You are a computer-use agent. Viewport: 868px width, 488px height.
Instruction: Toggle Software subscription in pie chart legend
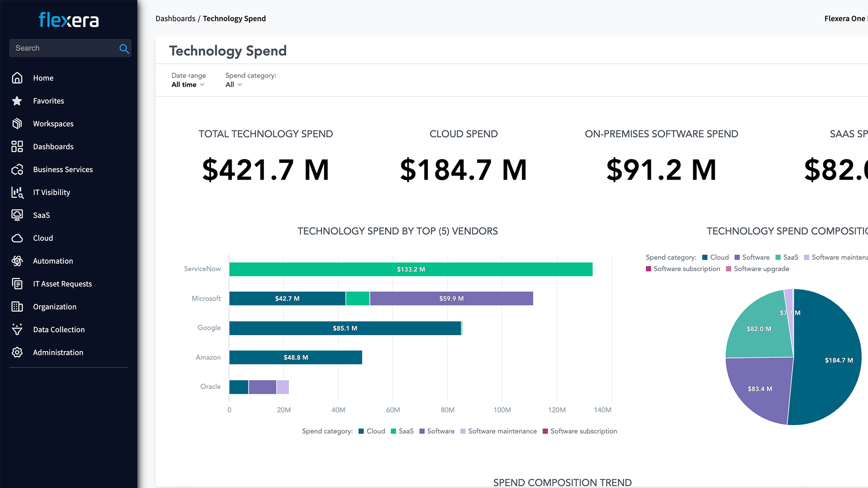[x=683, y=269]
